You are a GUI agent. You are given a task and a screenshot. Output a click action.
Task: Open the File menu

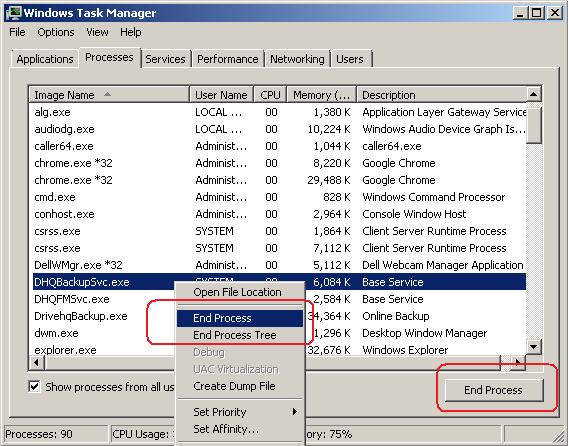click(17, 32)
